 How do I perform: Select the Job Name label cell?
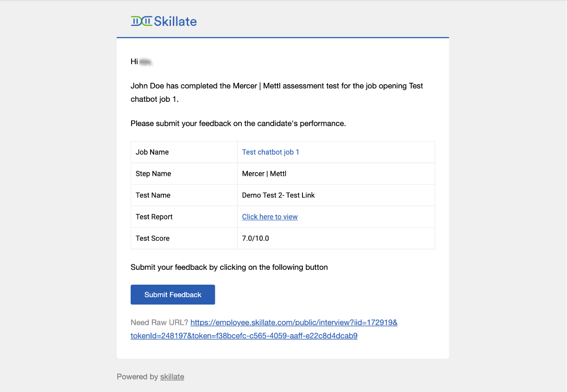tap(184, 152)
